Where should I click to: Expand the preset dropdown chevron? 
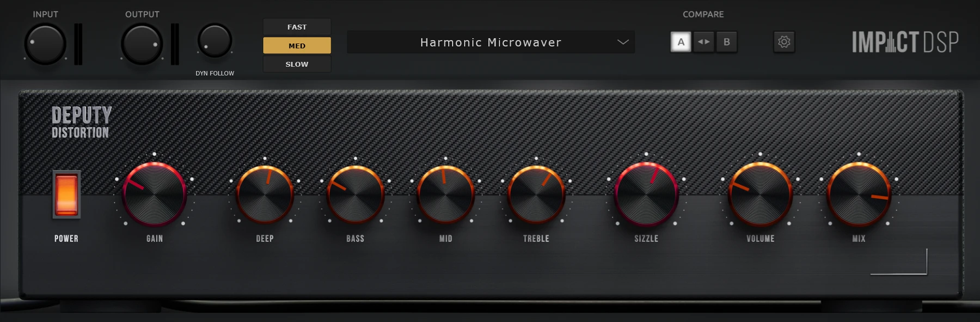(623, 42)
